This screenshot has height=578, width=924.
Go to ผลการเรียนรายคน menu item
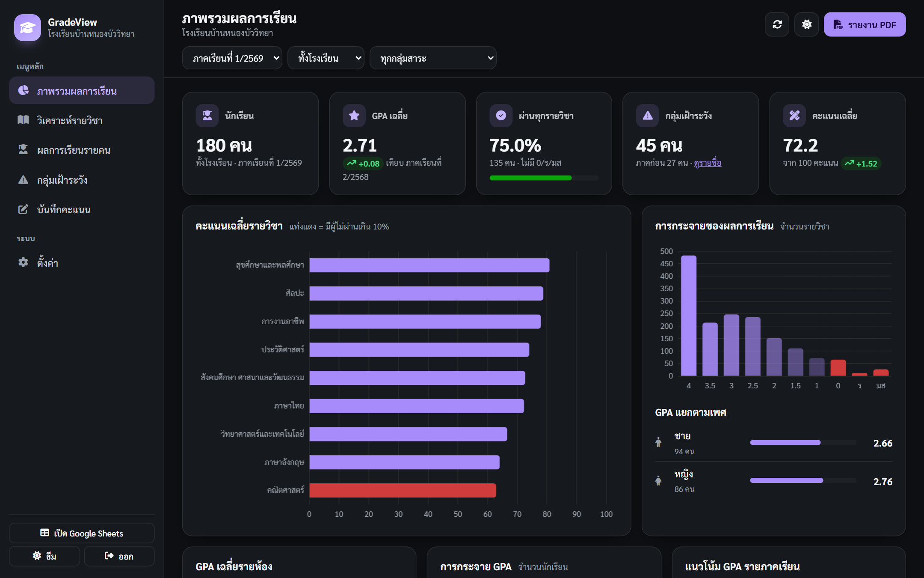[82, 150]
